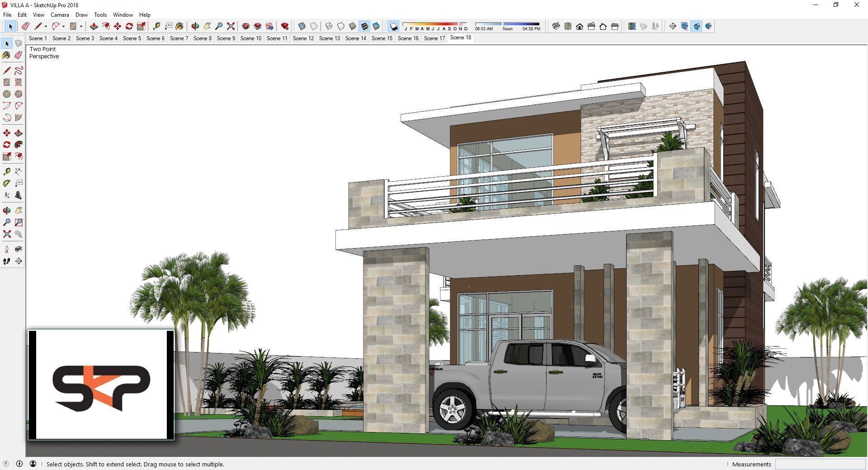Switch to Top standard view

coord(568,26)
